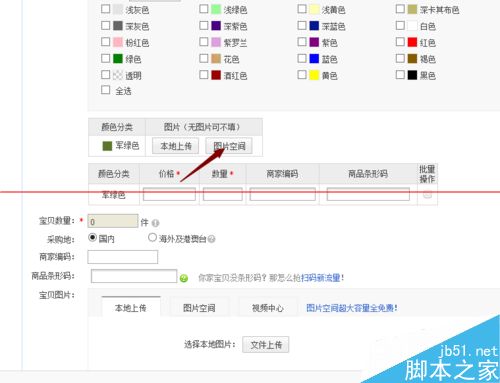
Task: Select the 国内 radio button
Action: tap(92, 238)
